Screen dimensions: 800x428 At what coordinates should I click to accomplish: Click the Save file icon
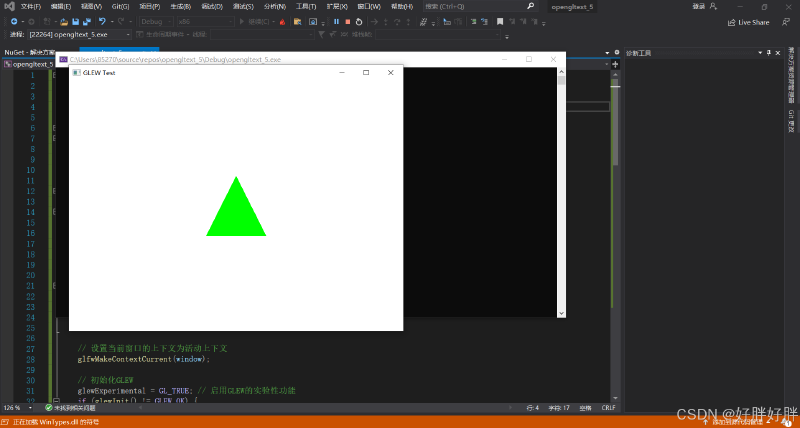coord(76,22)
